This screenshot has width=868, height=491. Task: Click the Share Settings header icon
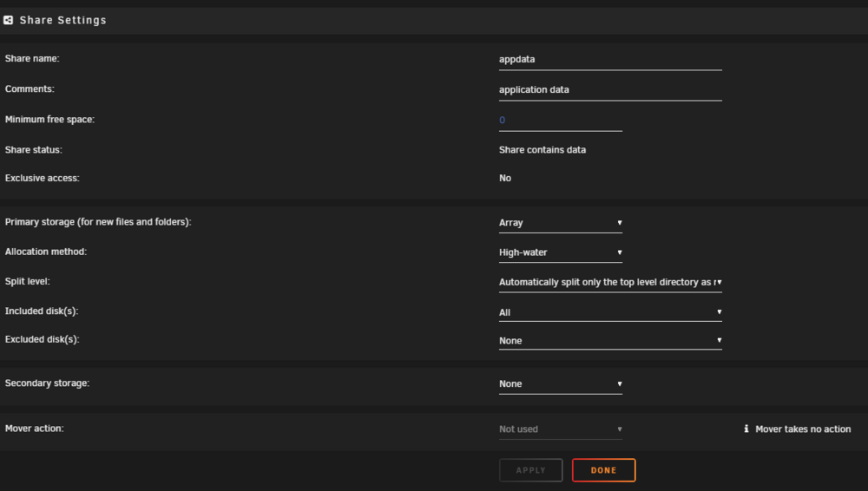9,21
